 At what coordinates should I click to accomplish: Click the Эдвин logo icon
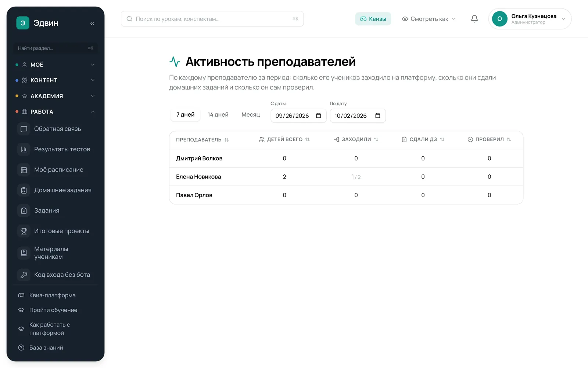tap(23, 23)
